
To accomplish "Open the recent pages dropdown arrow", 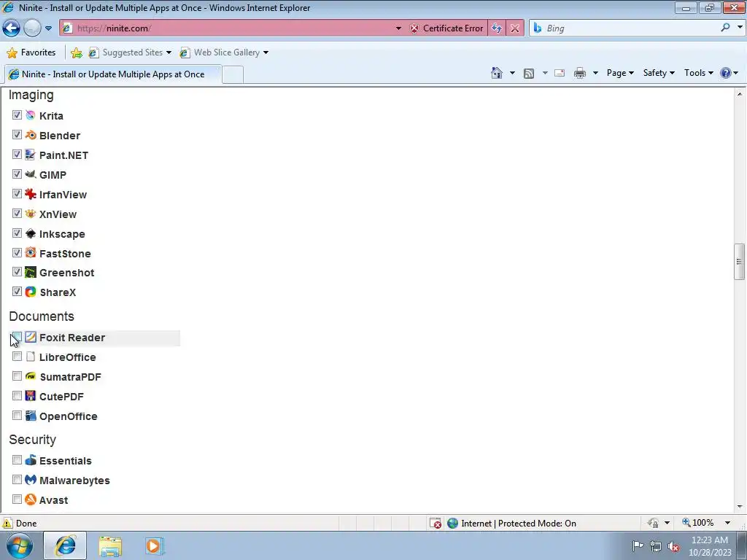I will pos(48,28).
